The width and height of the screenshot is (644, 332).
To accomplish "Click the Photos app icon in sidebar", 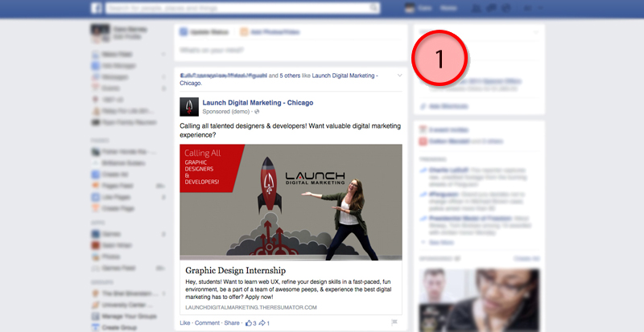I will pos(96,257).
